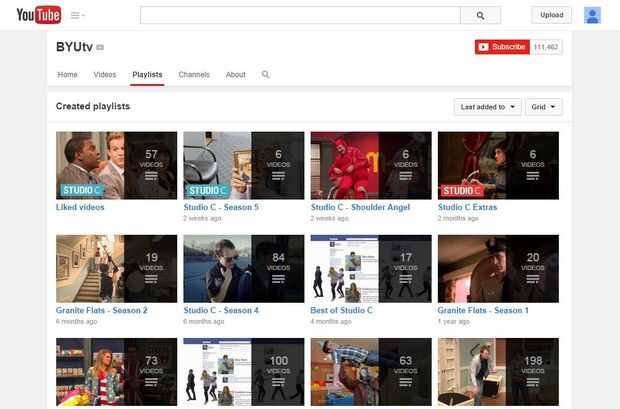Screen dimensions: 620x409
Task: Open the Studio C - Season 5 link
Action: tap(221, 207)
